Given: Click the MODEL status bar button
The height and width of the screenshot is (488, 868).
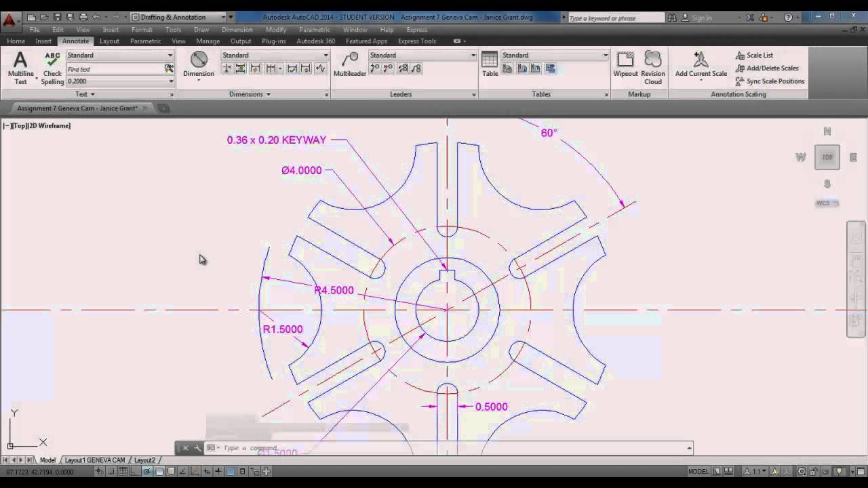Looking at the screenshot, I should pyautogui.click(x=698, y=471).
